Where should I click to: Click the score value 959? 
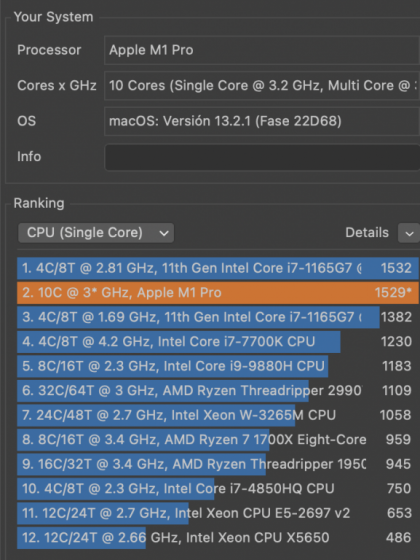[399, 440]
